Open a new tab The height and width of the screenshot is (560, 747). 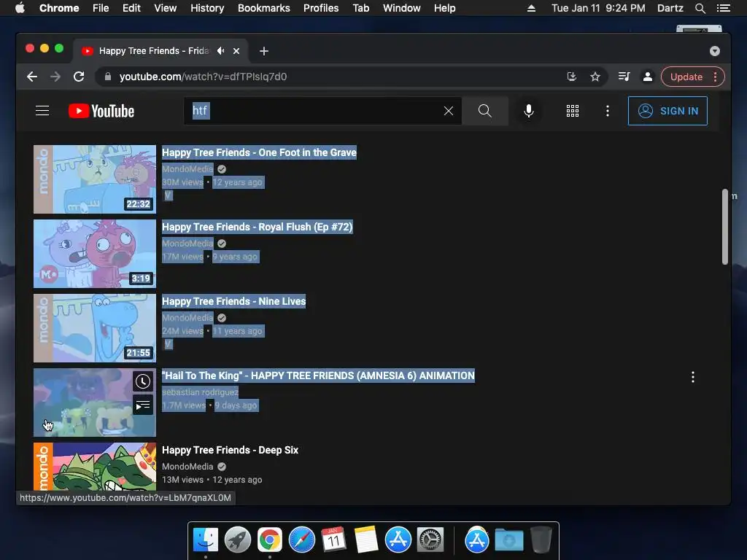pos(264,51)
